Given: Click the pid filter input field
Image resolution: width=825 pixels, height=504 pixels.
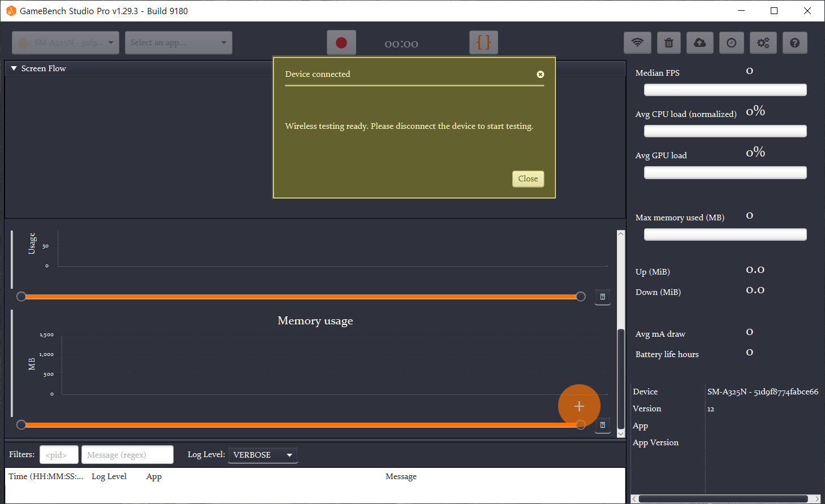Looking at the screenshot, I should click(59, 455).
